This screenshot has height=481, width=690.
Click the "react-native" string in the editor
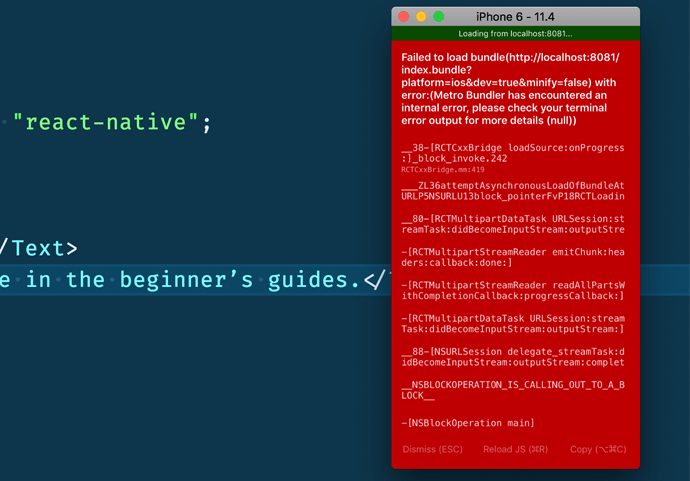point(106,122)
